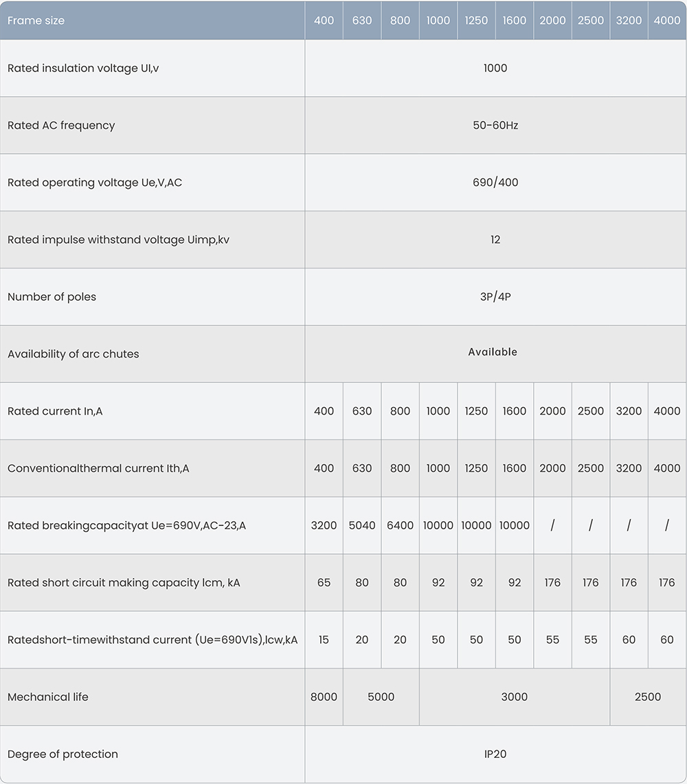The height and width of the screenshot is (784, 687).
Task: Select the Rated insulation voltage 1000 value
Action: (495, 68)
